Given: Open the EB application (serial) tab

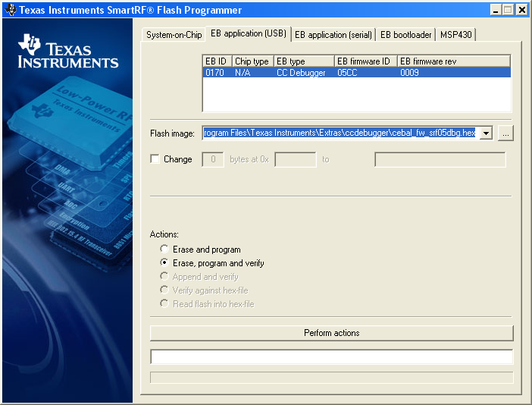Looking at the screenshot, I should (x=333, y=35).
